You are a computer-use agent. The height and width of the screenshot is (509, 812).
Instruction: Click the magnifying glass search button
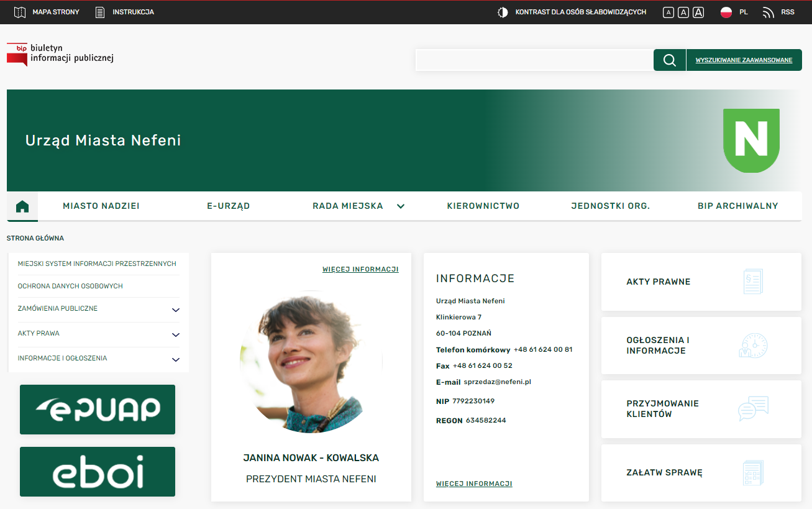pos(670,60)
